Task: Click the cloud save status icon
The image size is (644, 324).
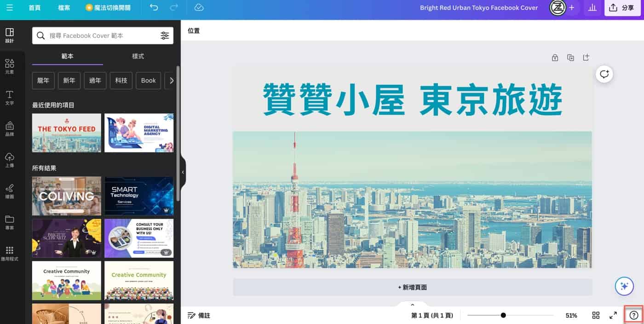Action: pos(199,8)
